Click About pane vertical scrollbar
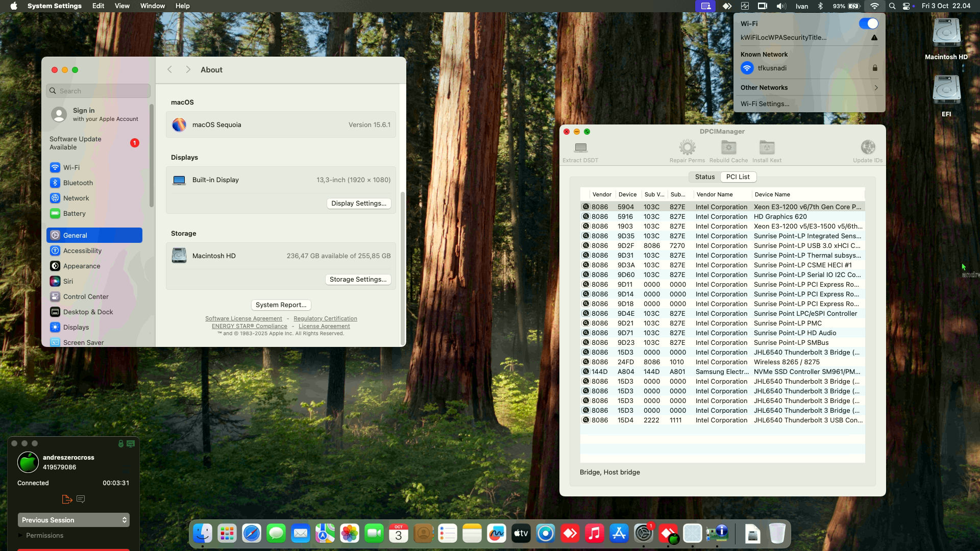This screenshot has width=980, height=551. (x=403, y=268)
